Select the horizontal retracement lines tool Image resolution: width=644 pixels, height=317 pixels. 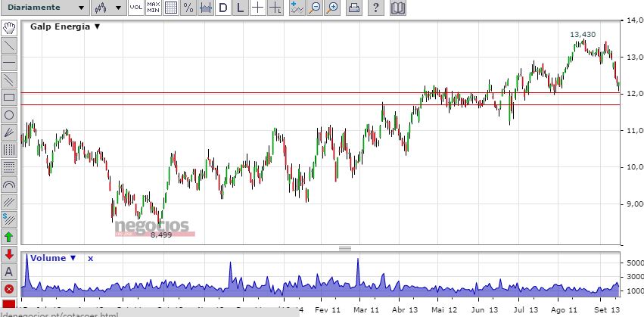click(9, 166)
